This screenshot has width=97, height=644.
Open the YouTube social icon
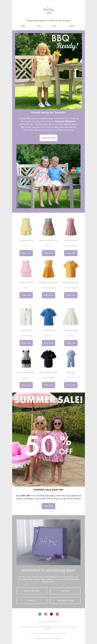(57, 614)
